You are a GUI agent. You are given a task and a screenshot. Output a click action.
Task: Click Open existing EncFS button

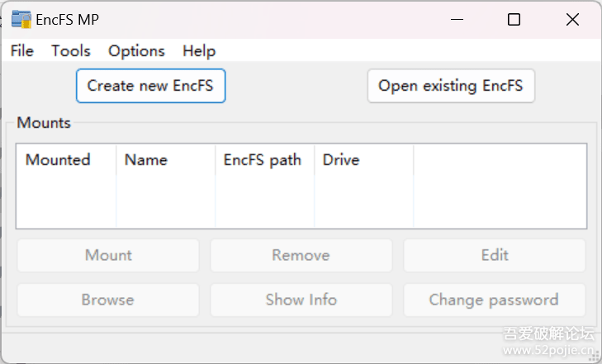451,86
